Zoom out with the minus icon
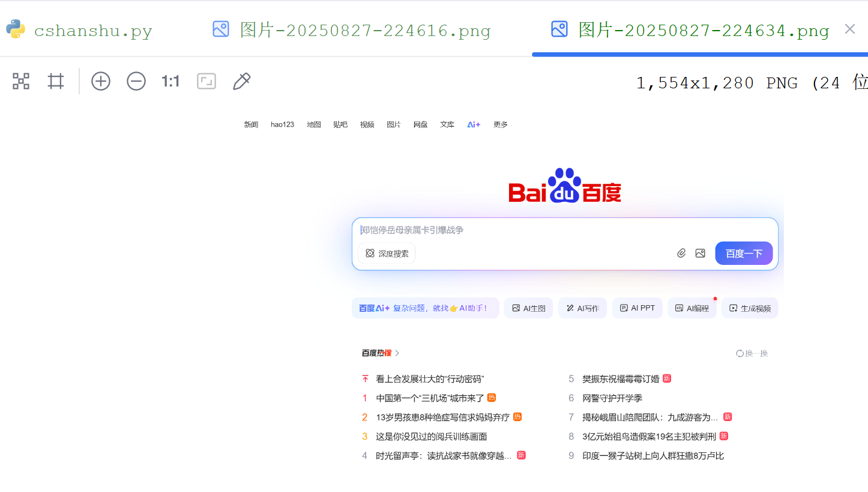This screenshot has height=492, width=868. (x=136, y=81)
